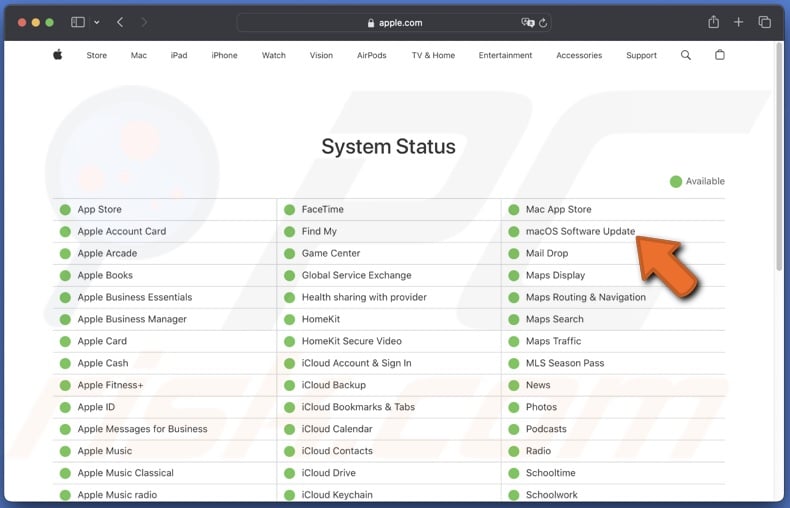
Task: Click the green dot beside Apple ID
Action: tap(65, 407)
